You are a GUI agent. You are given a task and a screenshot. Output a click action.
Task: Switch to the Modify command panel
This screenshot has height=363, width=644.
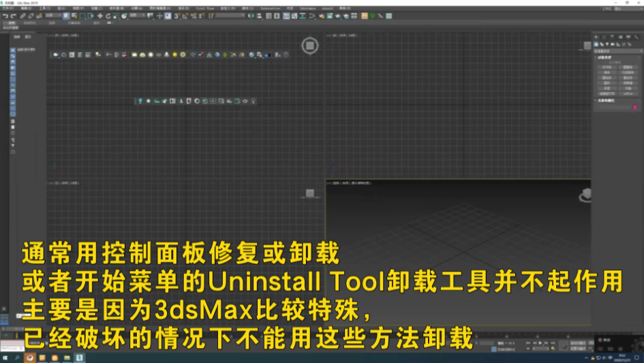point(604,37)
